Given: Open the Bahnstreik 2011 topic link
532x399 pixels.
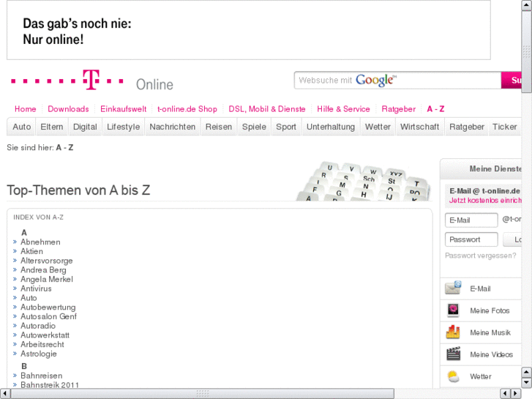Looking at the screenshot, I should tap(50, 384).
